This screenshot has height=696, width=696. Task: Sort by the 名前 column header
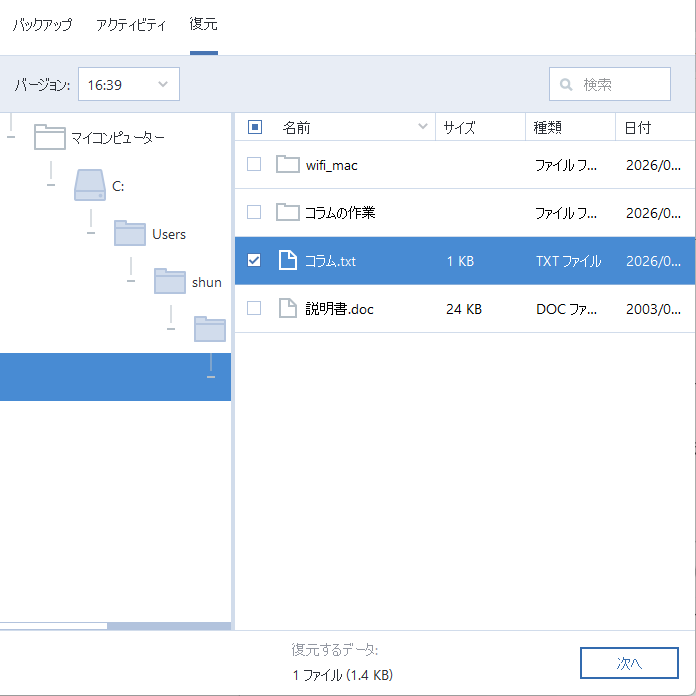297,128
